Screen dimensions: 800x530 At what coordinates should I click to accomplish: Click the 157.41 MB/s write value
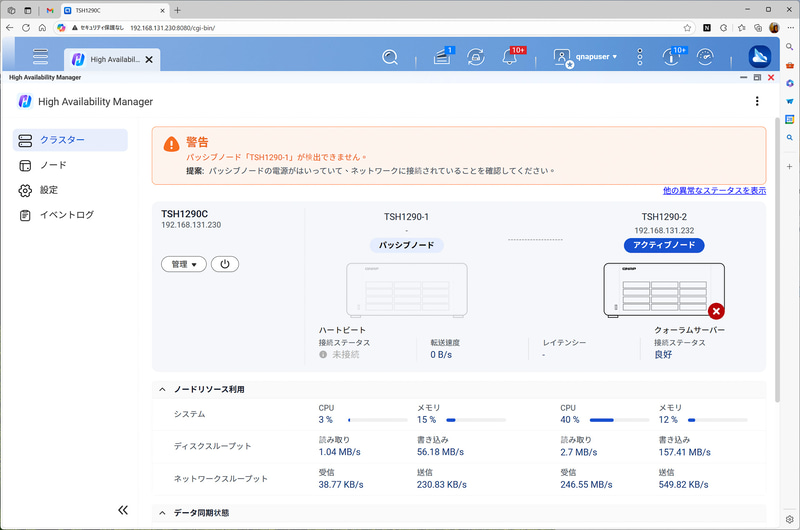pyautogui.click(x=684, y=452)
